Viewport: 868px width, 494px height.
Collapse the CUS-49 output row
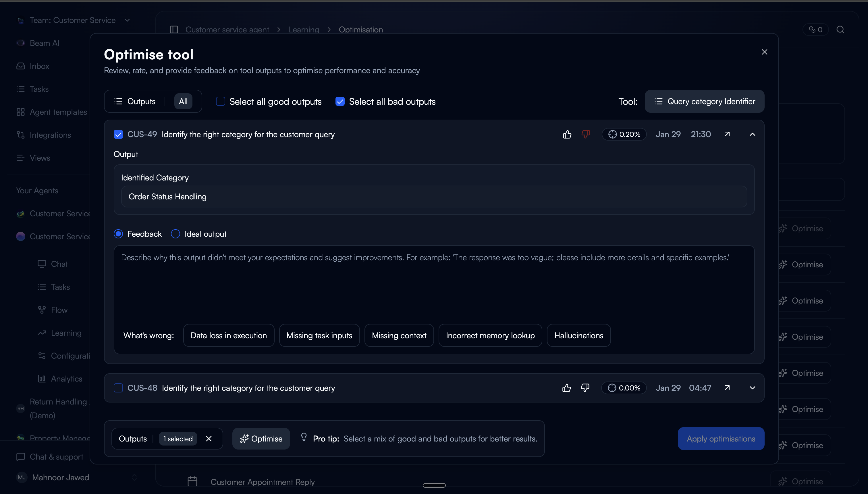(x=752, y=134)
